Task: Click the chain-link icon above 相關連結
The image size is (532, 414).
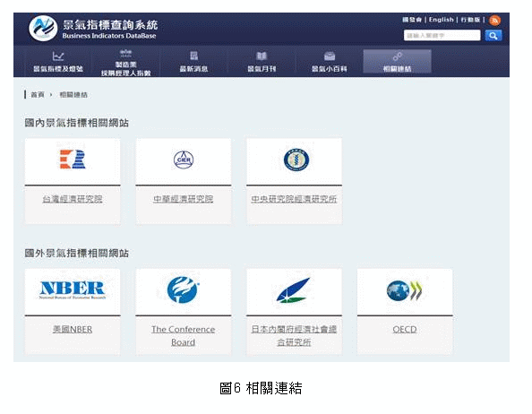Action: 398,56
